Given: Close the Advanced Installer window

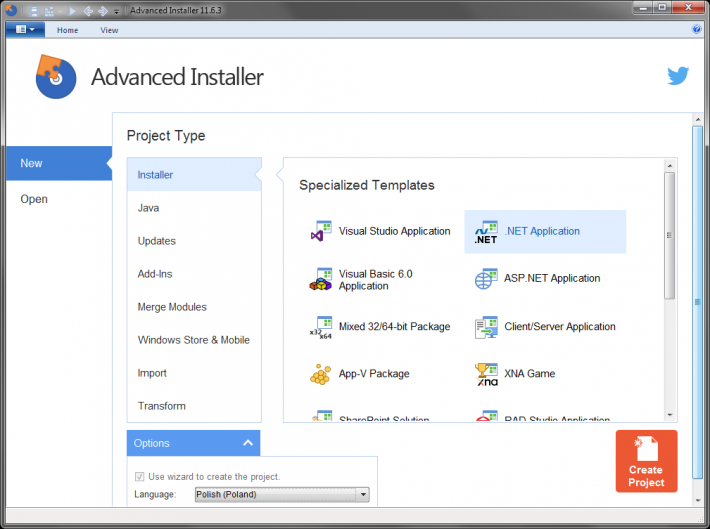Looking at the screenshot, I should tap(688, 8).
